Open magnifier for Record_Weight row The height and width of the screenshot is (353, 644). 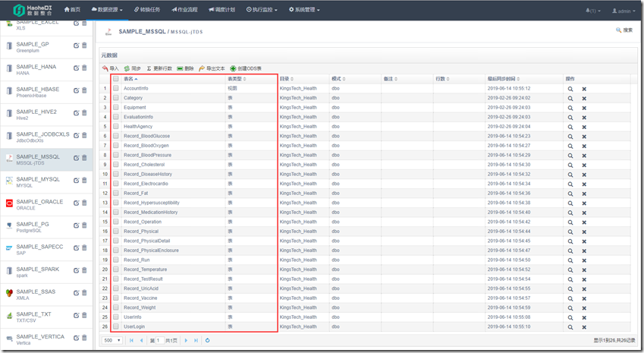(570, 308)
